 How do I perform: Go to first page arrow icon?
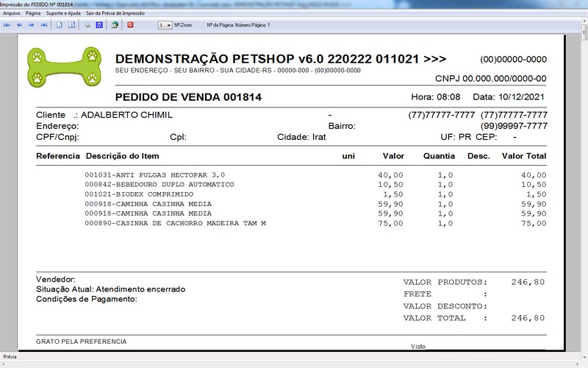(7, 25)
